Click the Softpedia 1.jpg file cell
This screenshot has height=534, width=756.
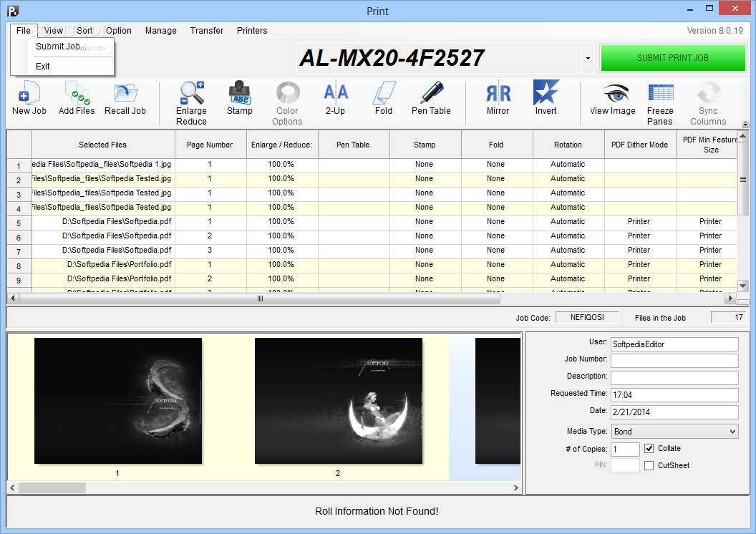(103, 165)
